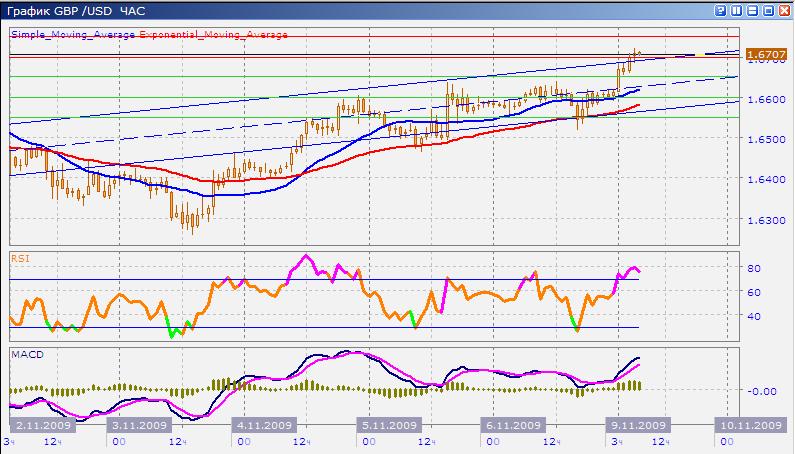795x454 pixels.
Task: Select the 10.11.2009 date marker
Action: coord(749,425)
